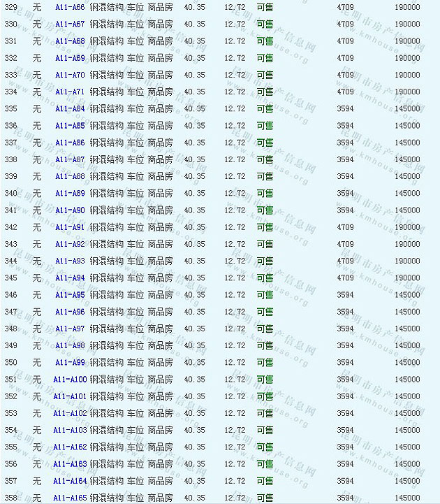
Task: Open unit A11-A102 details
Action: (70, 413)
